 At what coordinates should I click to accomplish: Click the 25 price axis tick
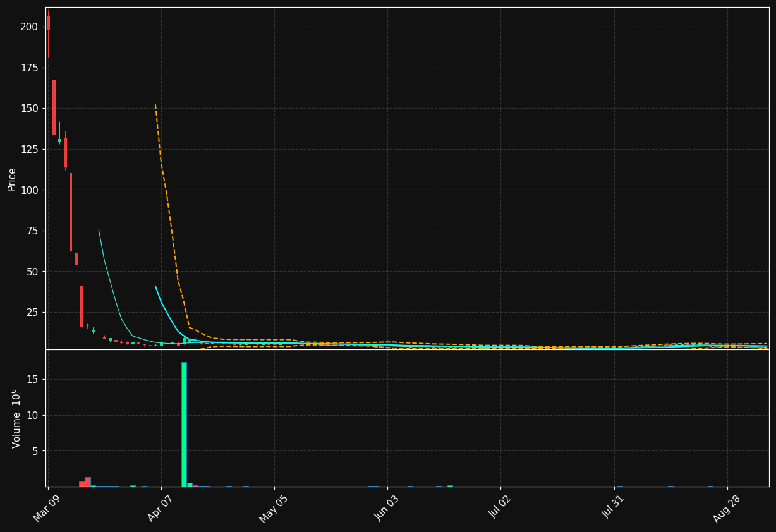[x=32, y=313]
